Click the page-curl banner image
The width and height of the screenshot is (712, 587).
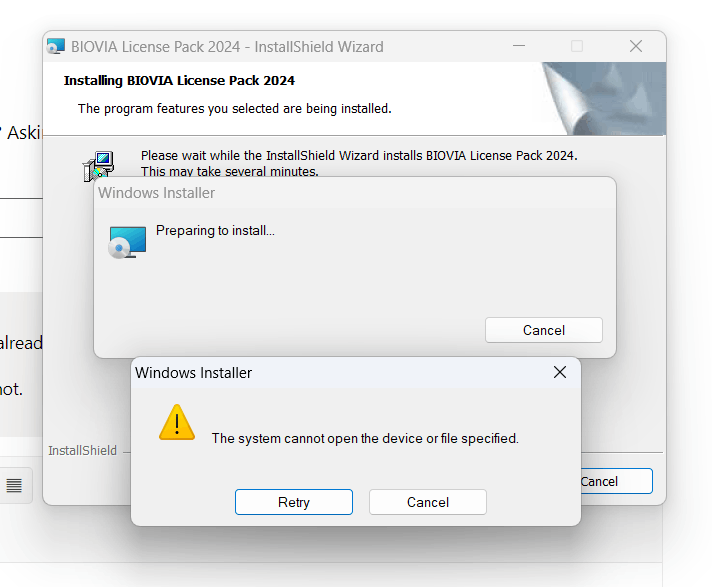pyautogui.click(x=604, y=99)
